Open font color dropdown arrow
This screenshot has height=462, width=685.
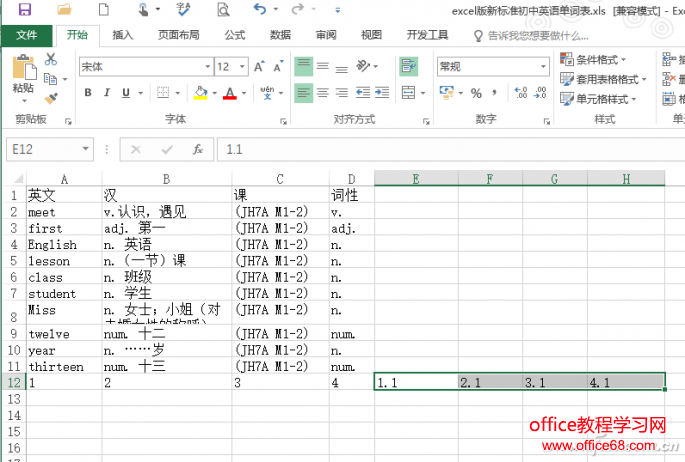244,93
